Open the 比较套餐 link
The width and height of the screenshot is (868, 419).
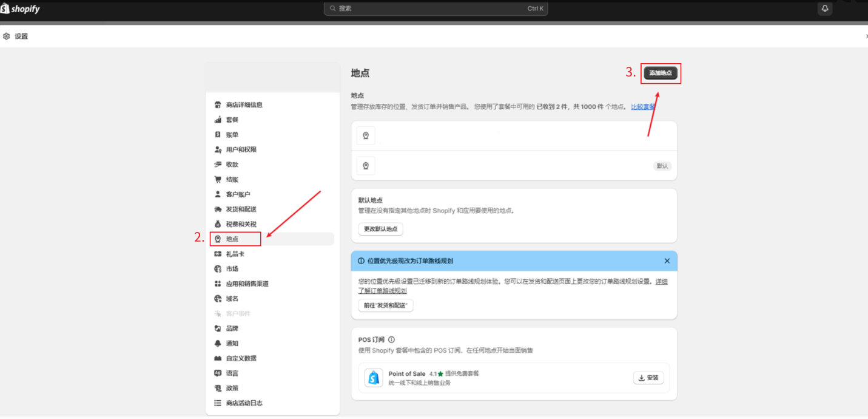(643, 107)
